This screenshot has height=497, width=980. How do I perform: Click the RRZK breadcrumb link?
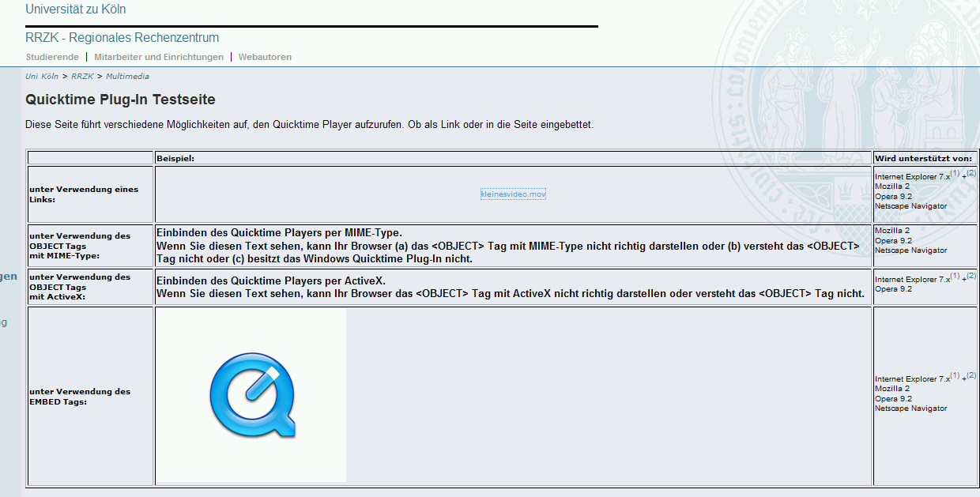82,77
